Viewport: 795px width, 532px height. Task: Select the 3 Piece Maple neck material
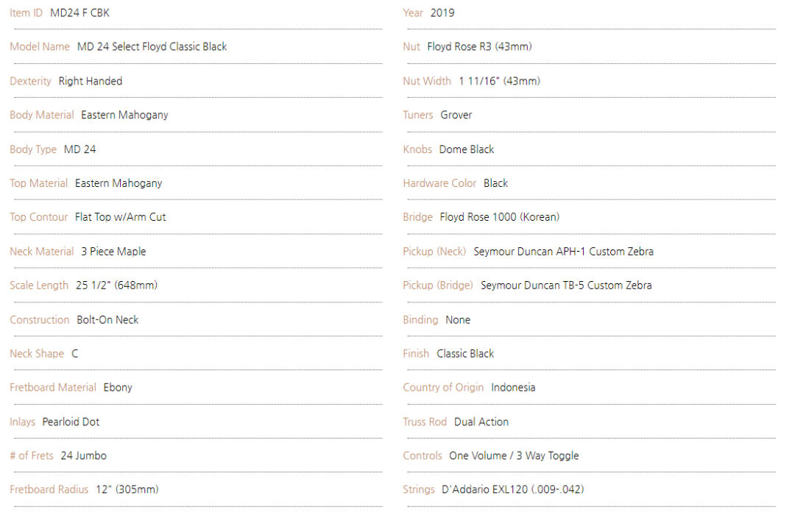[x=113, y=252]
